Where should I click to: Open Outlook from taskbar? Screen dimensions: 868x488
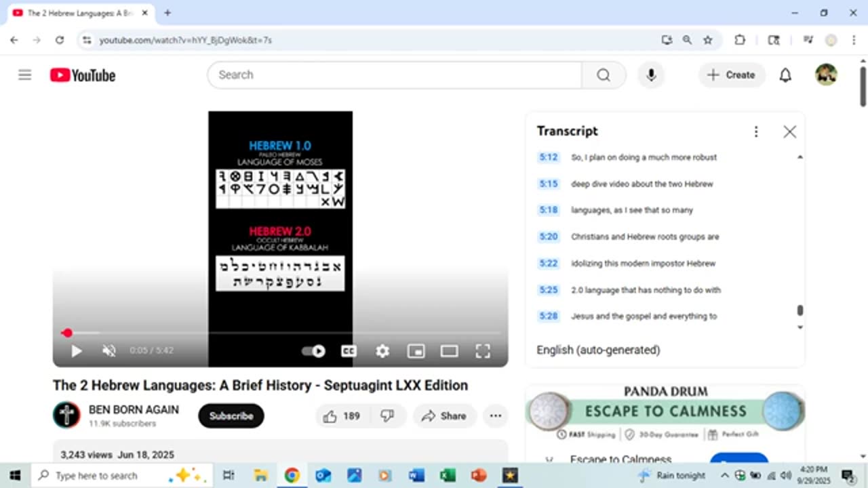323,475
